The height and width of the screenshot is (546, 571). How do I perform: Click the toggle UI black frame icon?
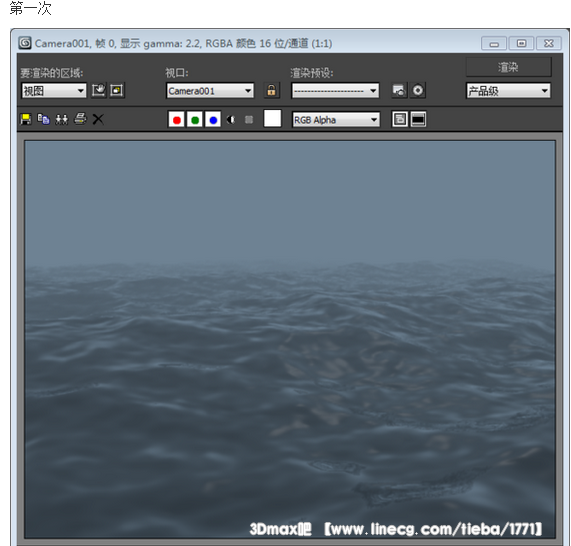418,119
